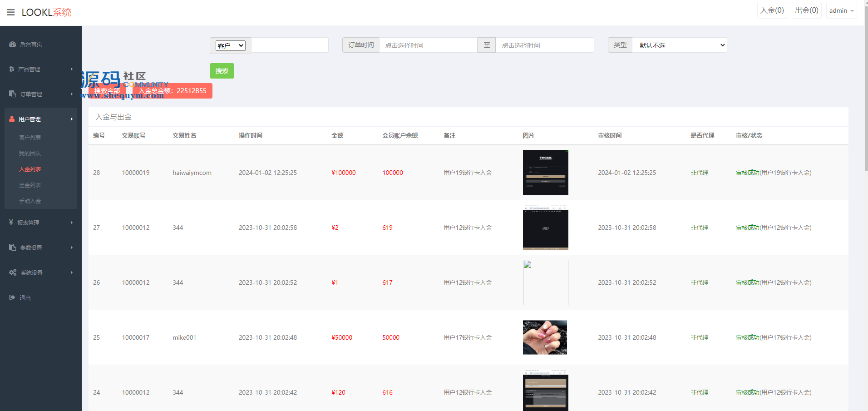Click the clipboard icon beside 订单管理

click(13, 94)
